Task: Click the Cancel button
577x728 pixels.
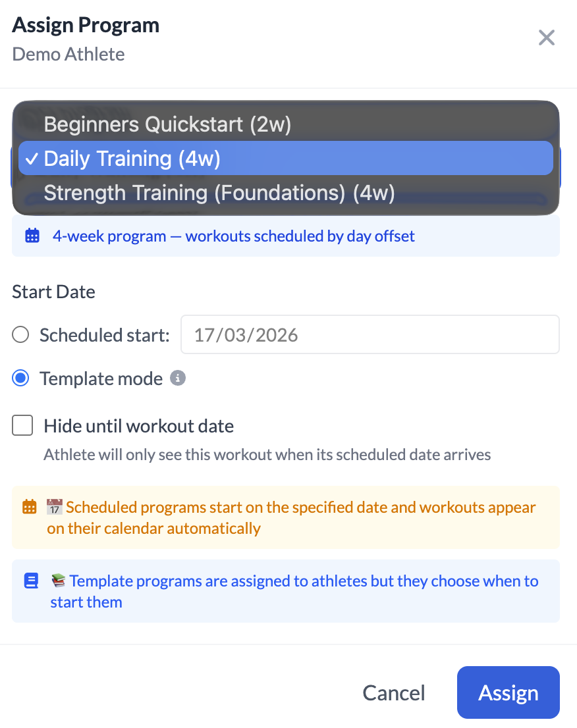Action: (x=393, y=692)
